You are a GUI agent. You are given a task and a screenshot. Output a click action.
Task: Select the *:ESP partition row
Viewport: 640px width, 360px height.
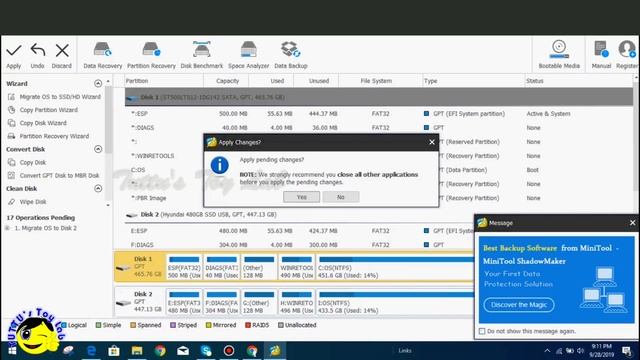(x=379, y=113)
